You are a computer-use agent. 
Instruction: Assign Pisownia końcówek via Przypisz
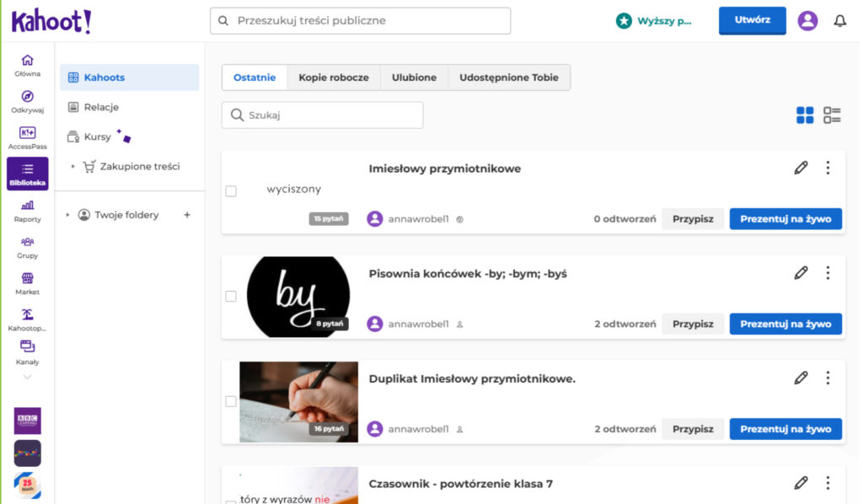[693, 324]
